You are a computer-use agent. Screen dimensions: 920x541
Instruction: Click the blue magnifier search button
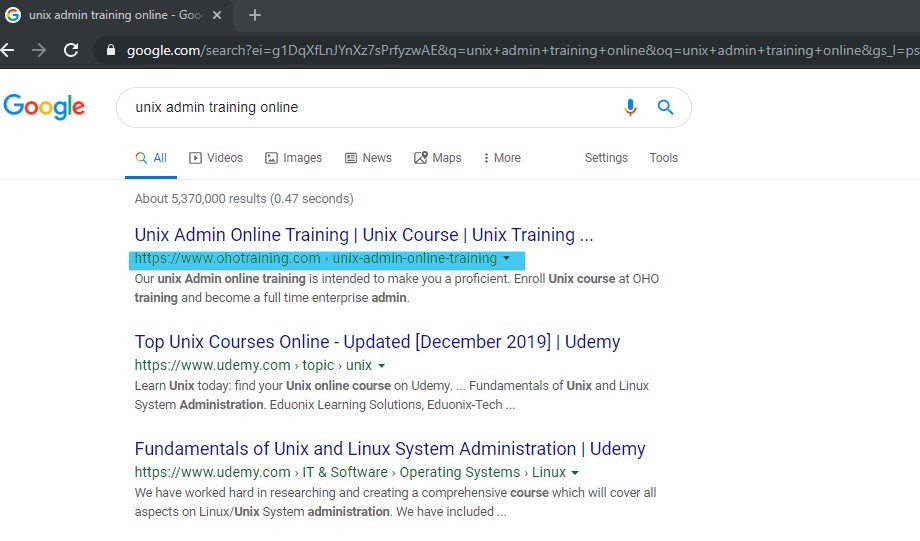665,107
